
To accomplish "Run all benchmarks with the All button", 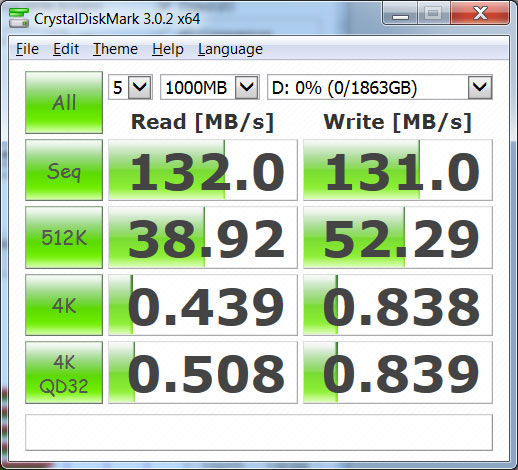I will tap(64, 102).
